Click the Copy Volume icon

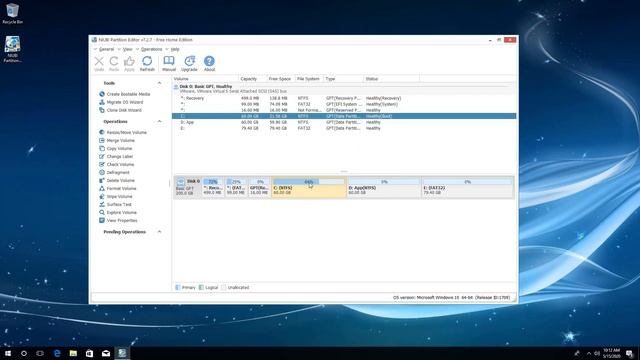(x=102, y=148)
